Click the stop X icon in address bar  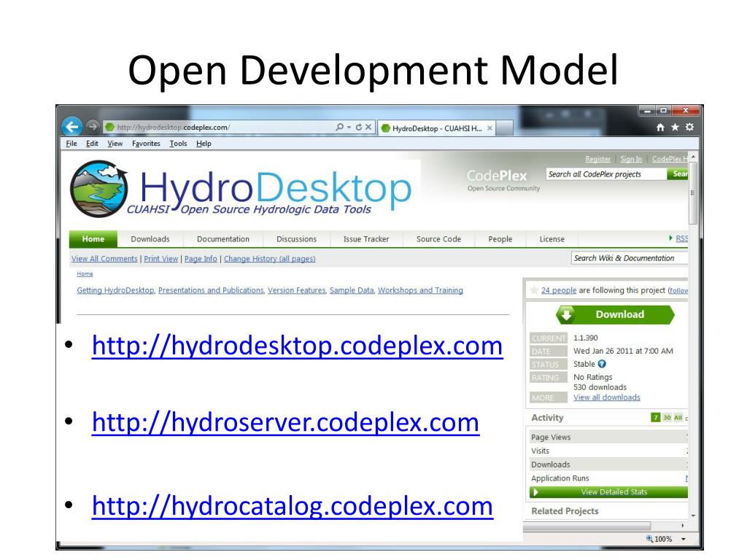point(368,127)
